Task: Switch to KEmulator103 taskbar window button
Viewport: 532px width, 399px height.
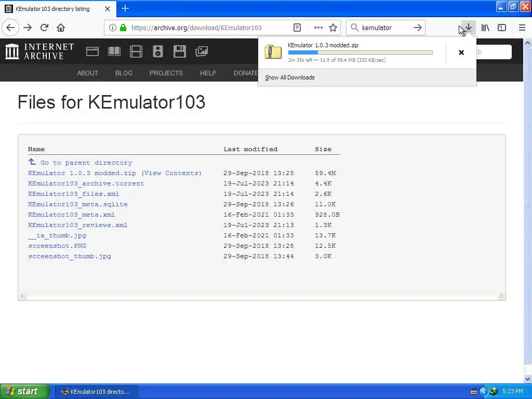Action: 96,392
